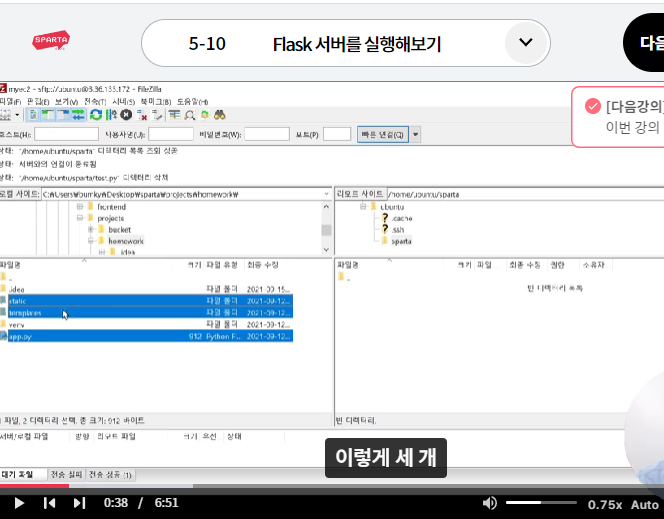Open the 편집(E) menu
Image resolution: width=664 pixels, height=519 pixels.
tap(38, 102)
